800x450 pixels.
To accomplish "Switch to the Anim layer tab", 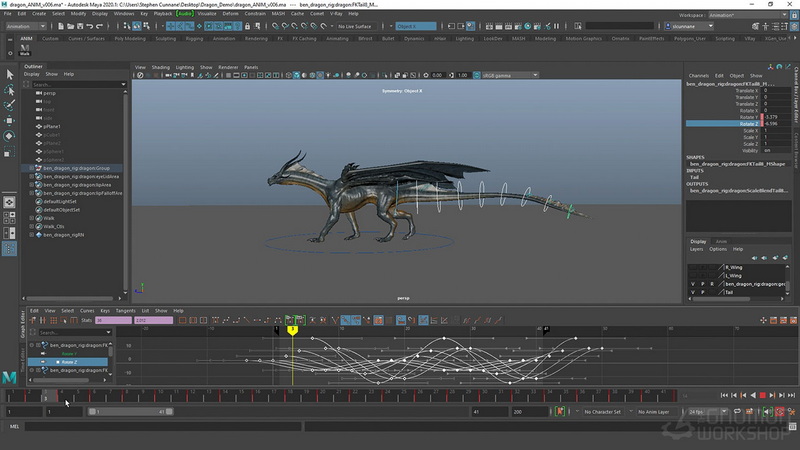I will [x=721, y=241].
